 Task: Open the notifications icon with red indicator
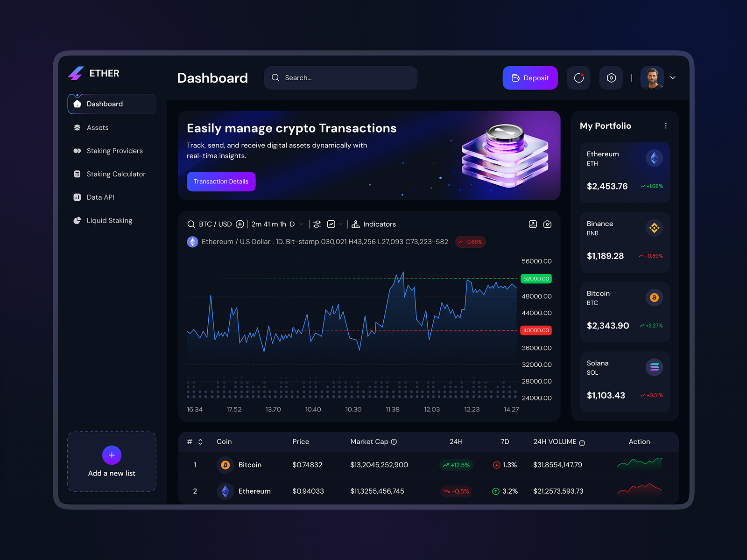578,78
